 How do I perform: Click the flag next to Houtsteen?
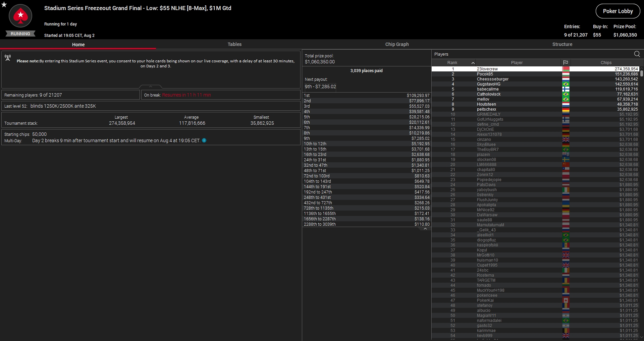[x=566, y=104]
